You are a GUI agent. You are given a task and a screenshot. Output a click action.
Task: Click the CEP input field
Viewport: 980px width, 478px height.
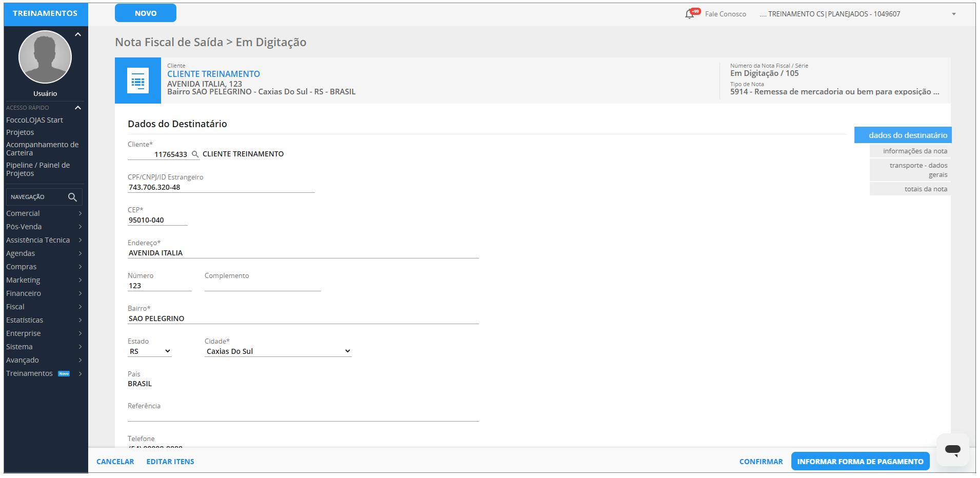157,220
